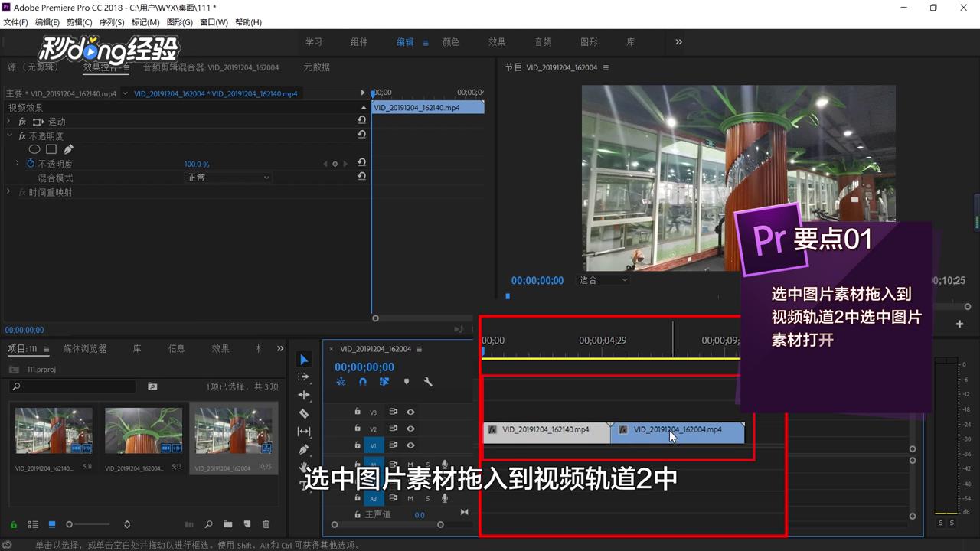Add a marker in timeline header
This screenshot has width=980, height=551.
pyautogui.click(x=407, y=381)
